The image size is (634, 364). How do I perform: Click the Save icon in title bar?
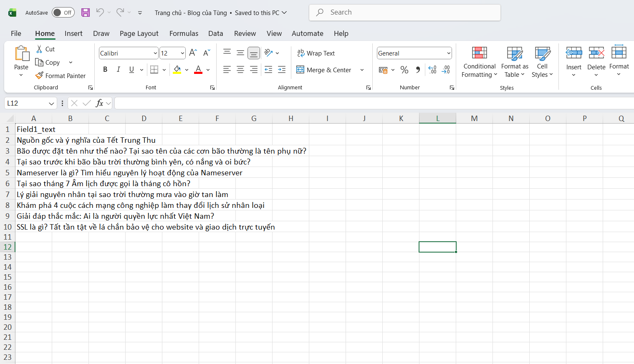(x=86, y=13)
